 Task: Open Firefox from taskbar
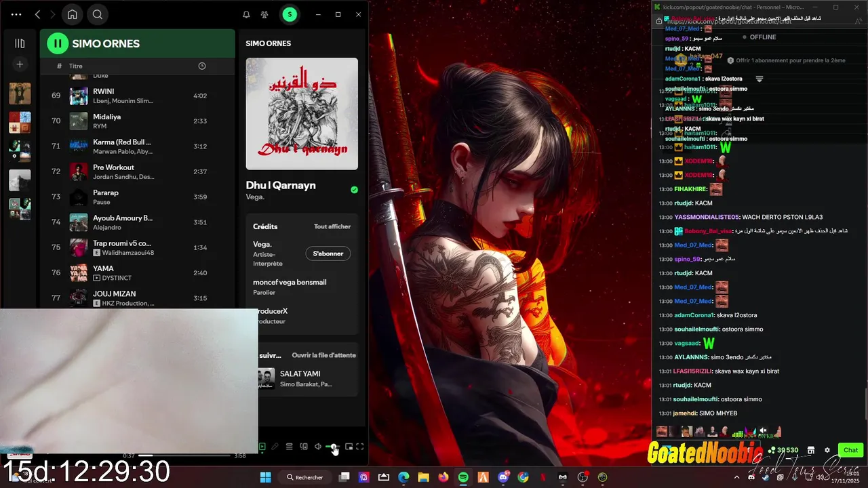coord(443,477)
